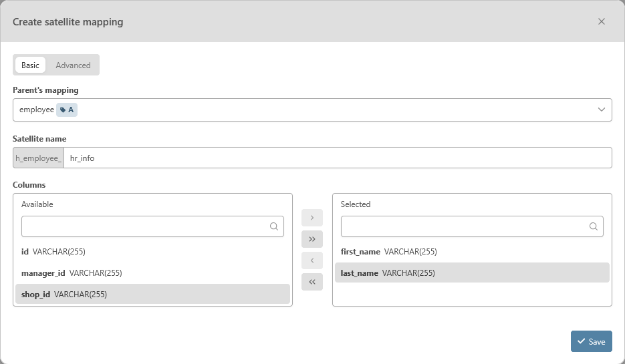Viewport: 625px width, 364px height.
Task: Click search icon in Available columns box
Action: 274,226
